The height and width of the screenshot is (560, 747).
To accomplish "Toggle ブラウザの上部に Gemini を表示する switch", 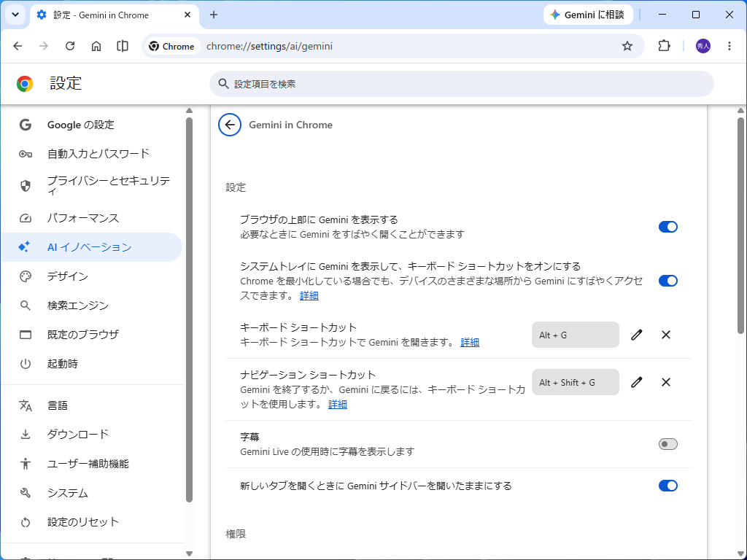I will 668,227.
